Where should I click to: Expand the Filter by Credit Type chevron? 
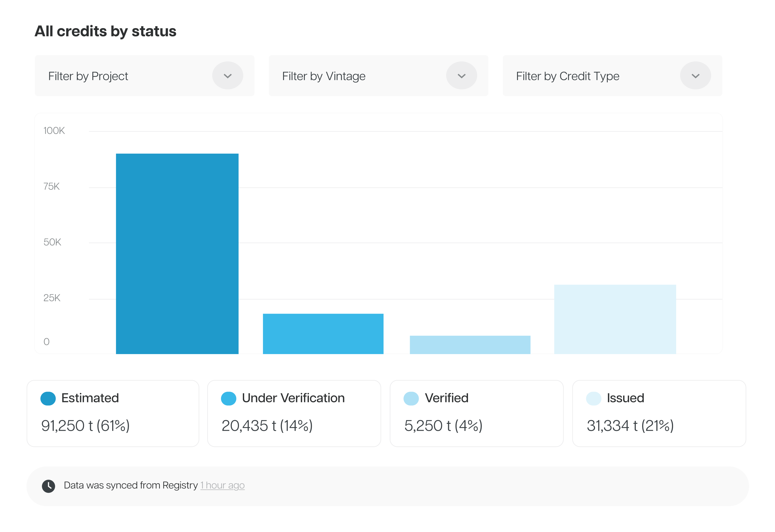(695, 76)
